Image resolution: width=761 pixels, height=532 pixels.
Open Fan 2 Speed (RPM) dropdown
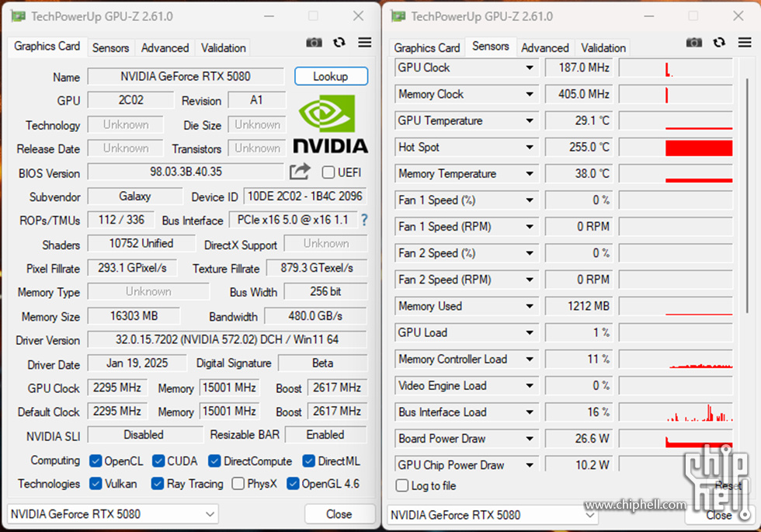(x=530, y=280)
